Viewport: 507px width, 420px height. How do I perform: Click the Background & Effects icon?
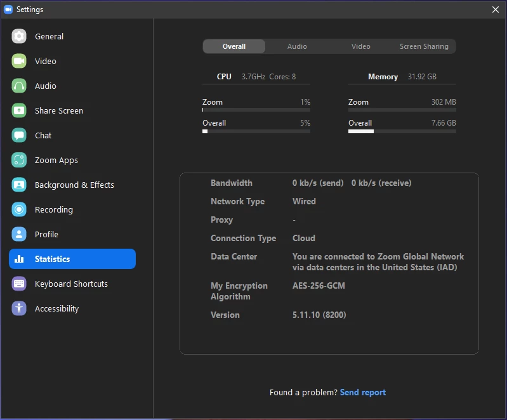click(x=19, y=185)
